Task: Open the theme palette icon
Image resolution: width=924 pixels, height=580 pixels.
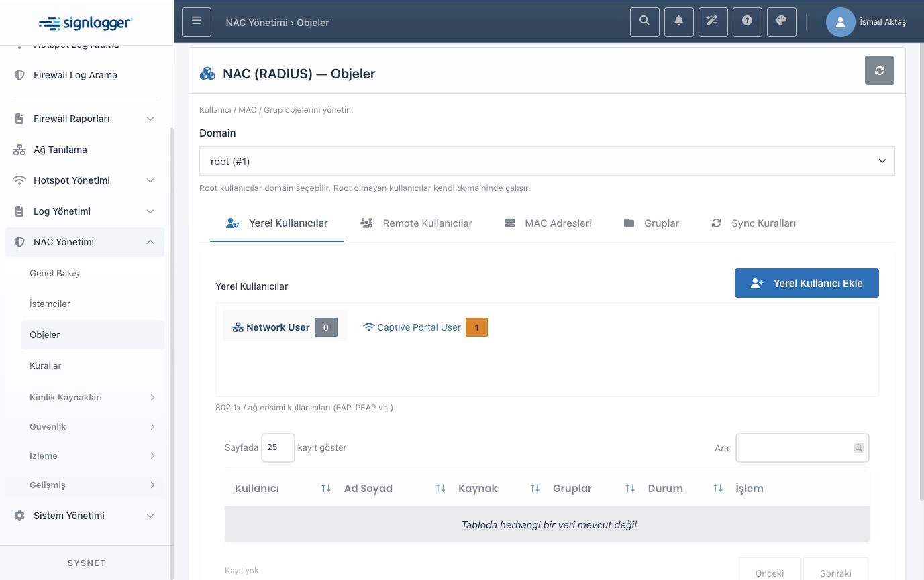Action: click(x=782, y=22)
